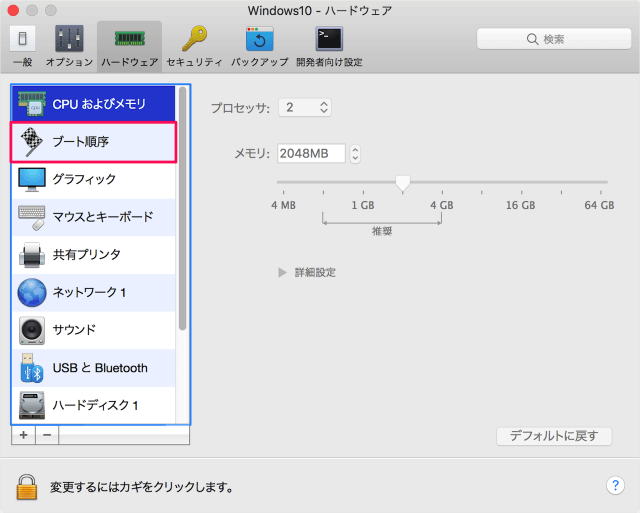Click the lock icon to allow changes
The width and height of the screenshot is (640, 513).
(26, 487)
